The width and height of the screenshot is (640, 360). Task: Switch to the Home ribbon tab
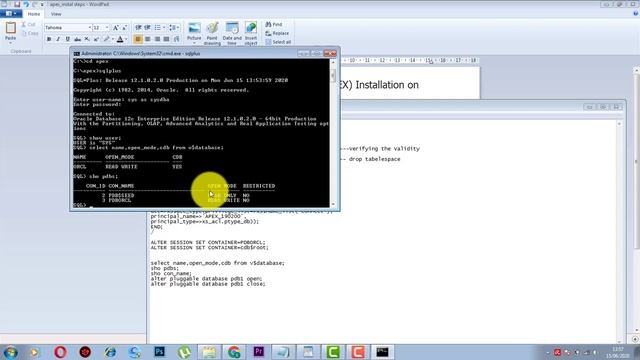coord(34,14)
